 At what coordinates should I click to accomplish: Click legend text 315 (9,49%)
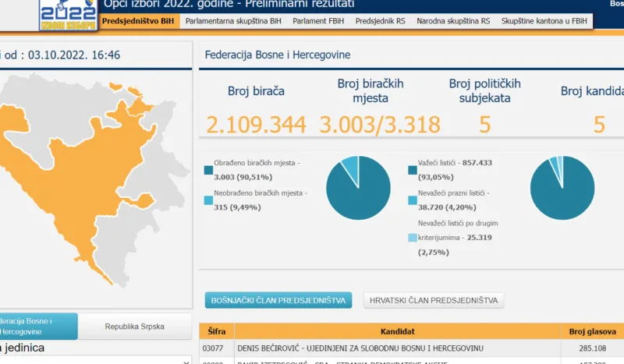point(238,207)
